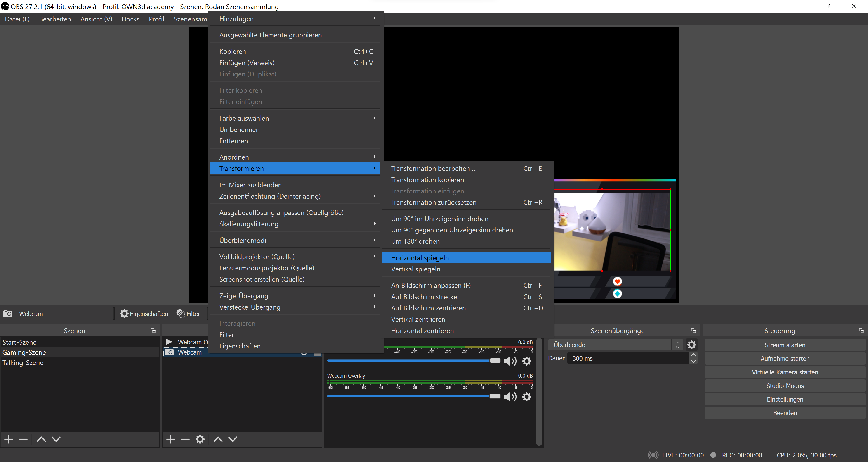The height and width of the screenshot is (462, 868).
Task: Click the add scene plus icon
Action: pyautogui.click(x=9, y=439)
